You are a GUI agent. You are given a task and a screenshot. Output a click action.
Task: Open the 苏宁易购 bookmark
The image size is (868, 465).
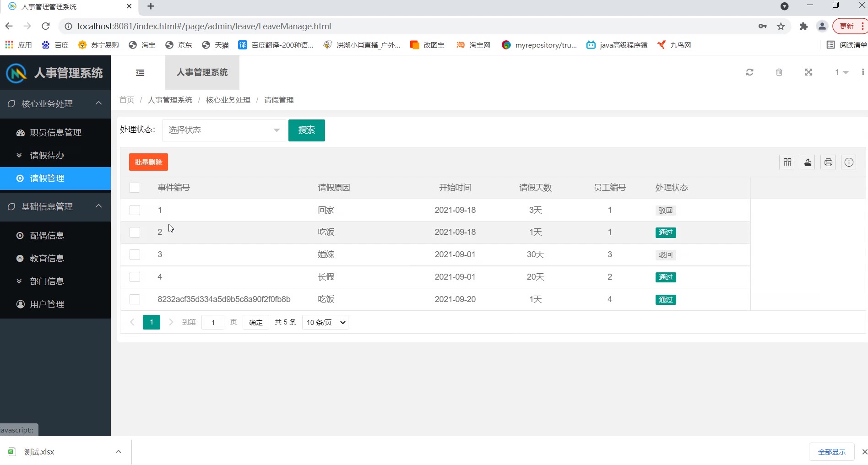point(98,45)
